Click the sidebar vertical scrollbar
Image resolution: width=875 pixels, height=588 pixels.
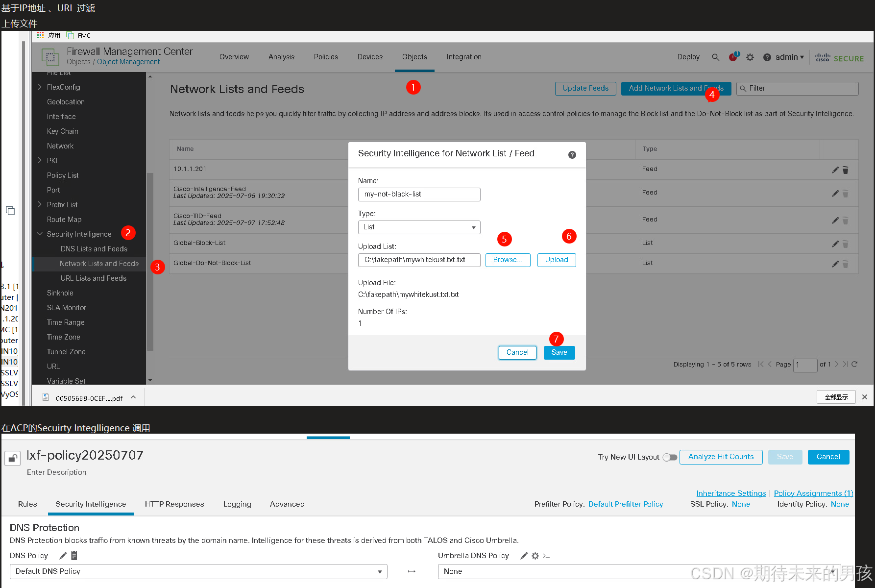tap(150, 262)
